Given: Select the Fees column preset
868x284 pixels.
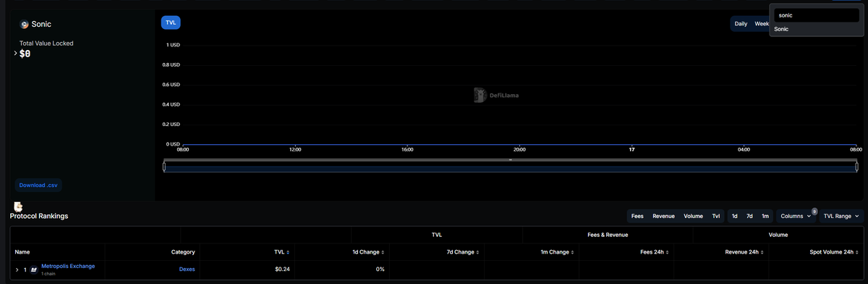Looking at the screenshot, I should [637, 216].
